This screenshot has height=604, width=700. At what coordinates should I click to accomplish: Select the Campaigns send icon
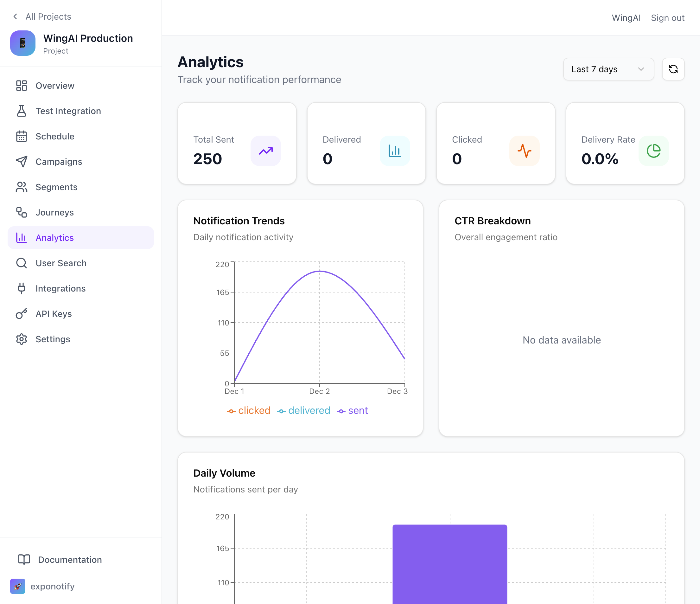click(x=21, y=162)
